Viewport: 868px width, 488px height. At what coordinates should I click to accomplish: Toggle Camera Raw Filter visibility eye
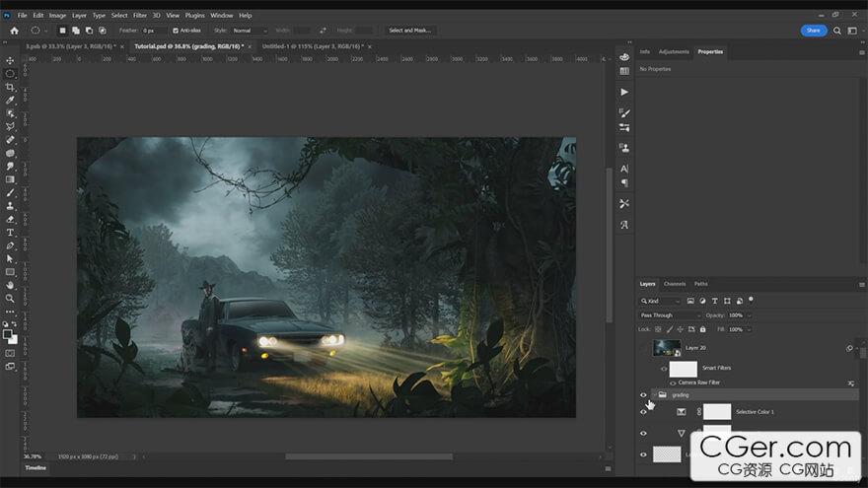673,383
